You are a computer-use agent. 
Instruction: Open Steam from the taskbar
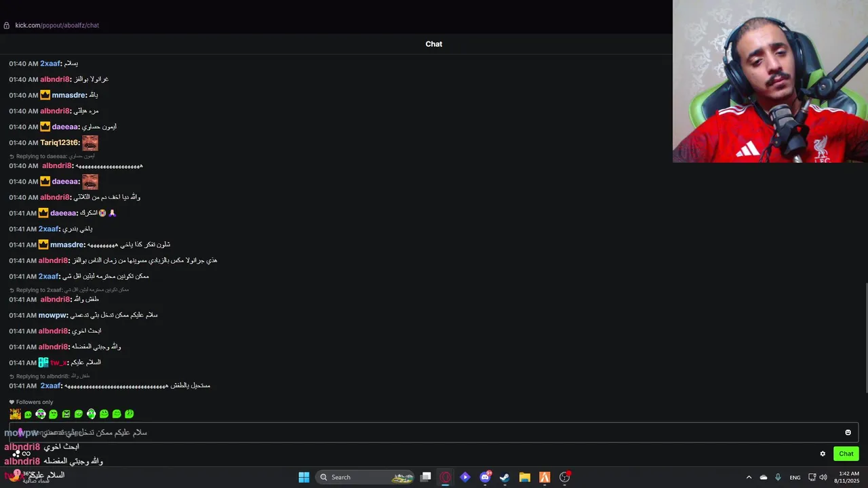[x=505, y=477]
